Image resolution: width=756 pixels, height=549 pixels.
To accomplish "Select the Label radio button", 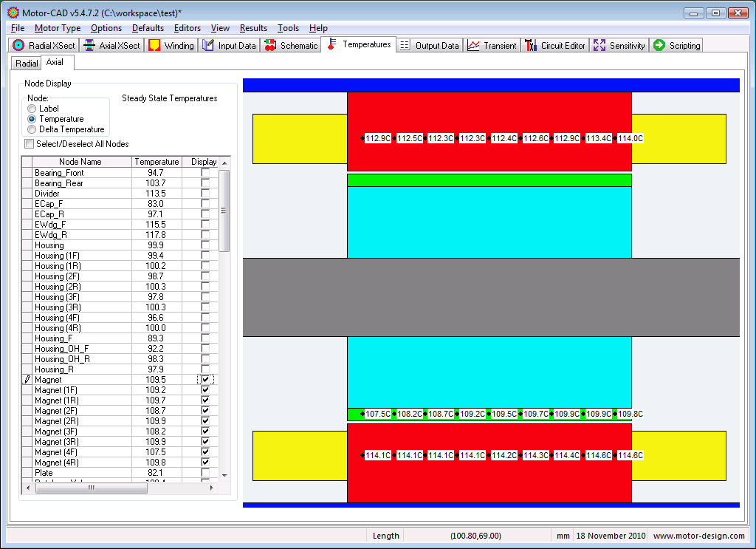I will coord(32,109).
